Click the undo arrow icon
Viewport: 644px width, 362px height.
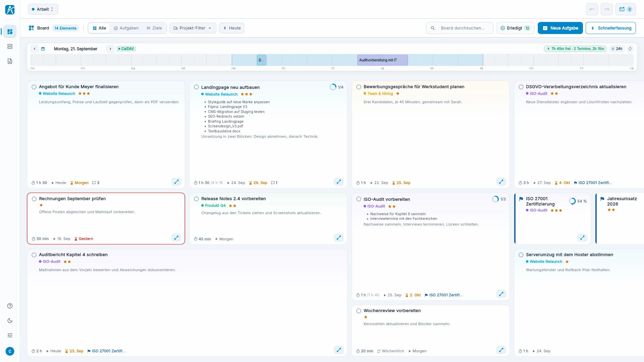tap(592, 9)
